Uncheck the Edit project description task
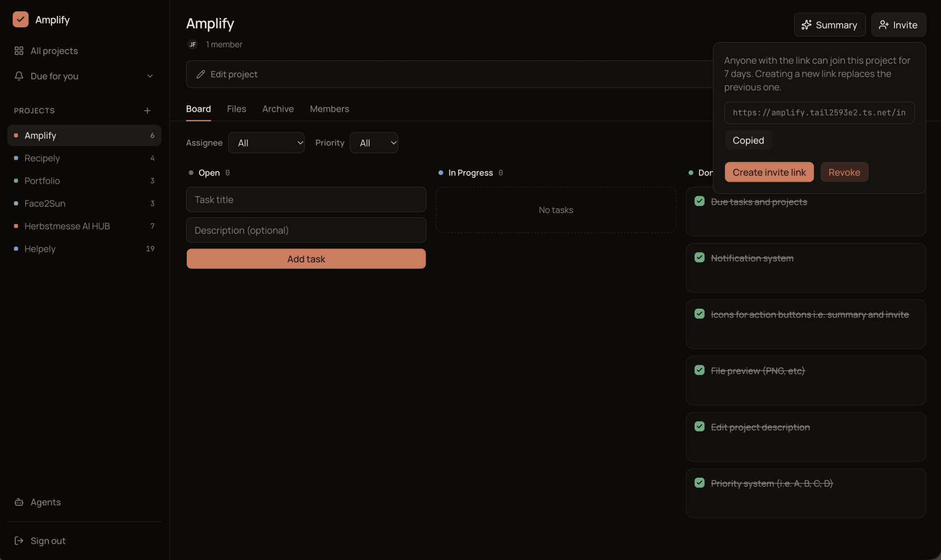This screenshot has width=941, height=560. point(699,427)
